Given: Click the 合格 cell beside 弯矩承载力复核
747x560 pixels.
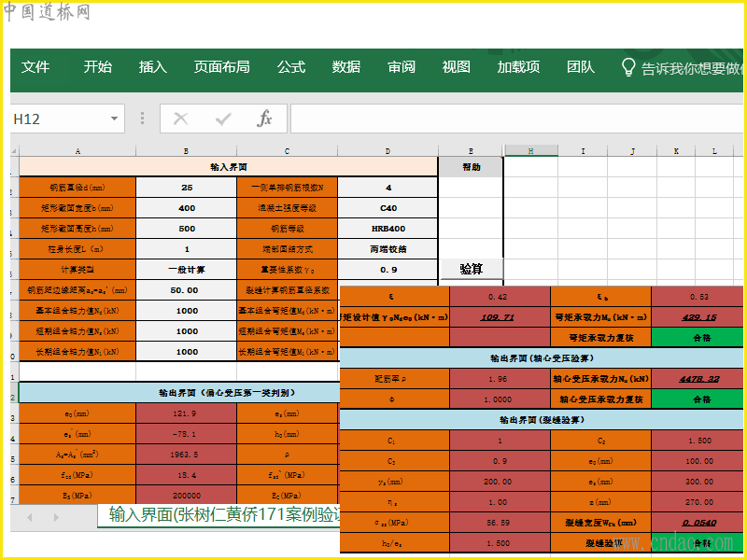Looking at the screenshot, I should (x=698, y=338).
